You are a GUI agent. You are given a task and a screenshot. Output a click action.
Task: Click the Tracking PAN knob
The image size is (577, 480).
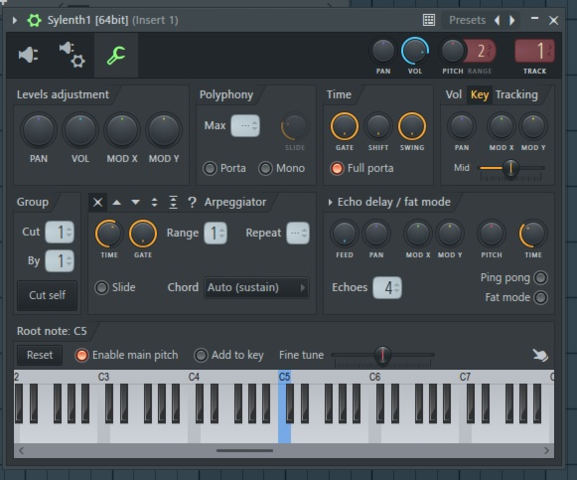(461, 127)
